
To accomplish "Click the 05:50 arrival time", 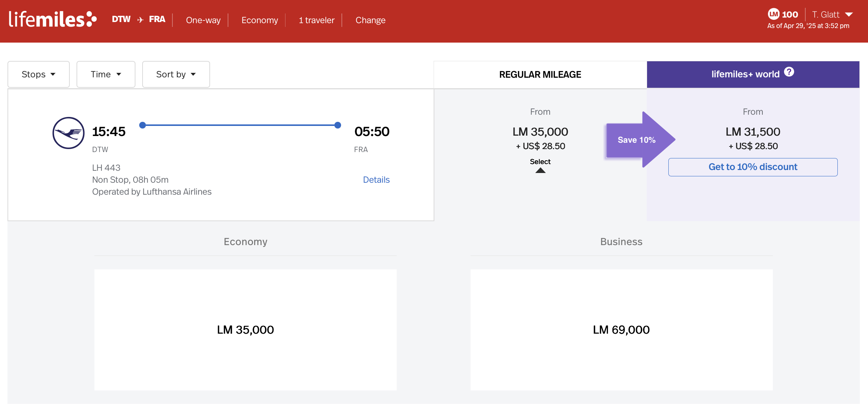I will point(372,132).
